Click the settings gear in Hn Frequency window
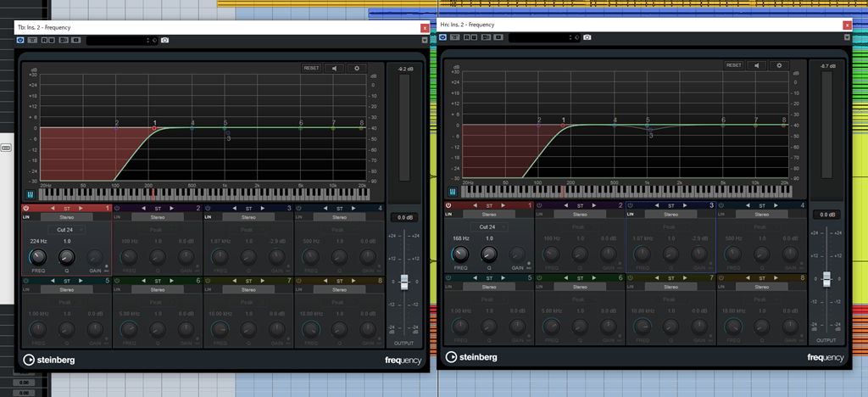The image size is (868, 397). coord(778,65)
